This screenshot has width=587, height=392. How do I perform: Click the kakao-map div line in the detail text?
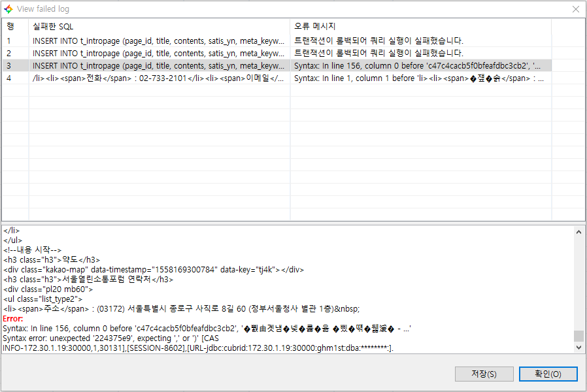click(x=154, y=269)
